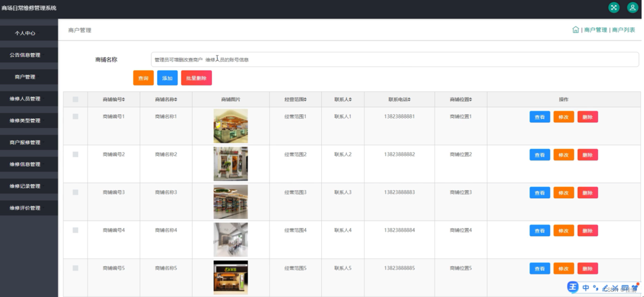Sort table by 联系人 column arrows
The height and width of the screenshot is (297, 644).
350,99
